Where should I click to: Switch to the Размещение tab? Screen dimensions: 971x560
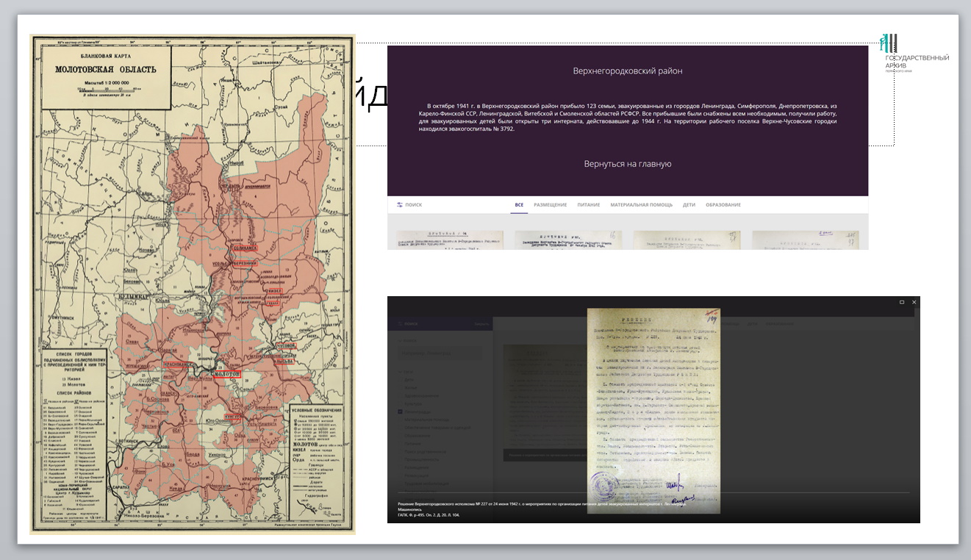(x=550, y=205)
